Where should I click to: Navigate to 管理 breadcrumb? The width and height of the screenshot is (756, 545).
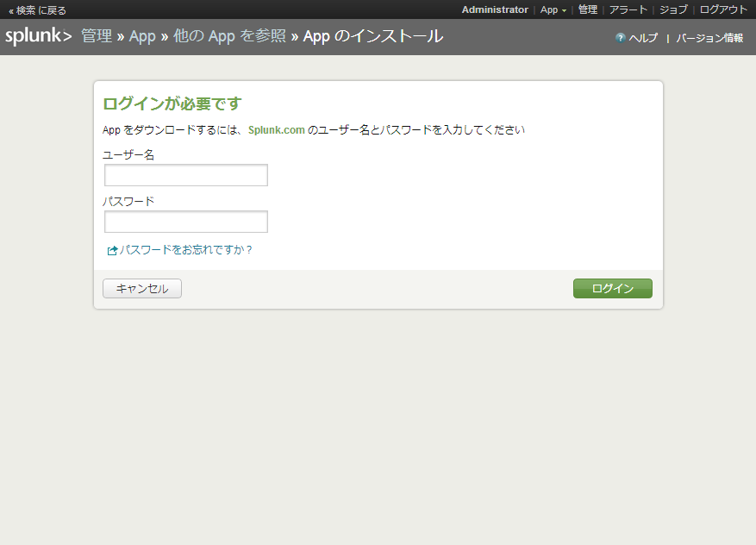97,35
